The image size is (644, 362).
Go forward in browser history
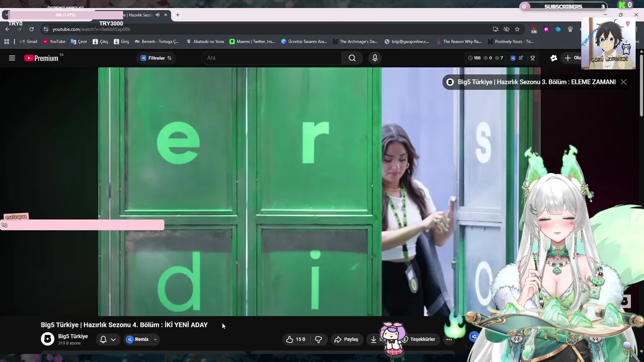19,29
